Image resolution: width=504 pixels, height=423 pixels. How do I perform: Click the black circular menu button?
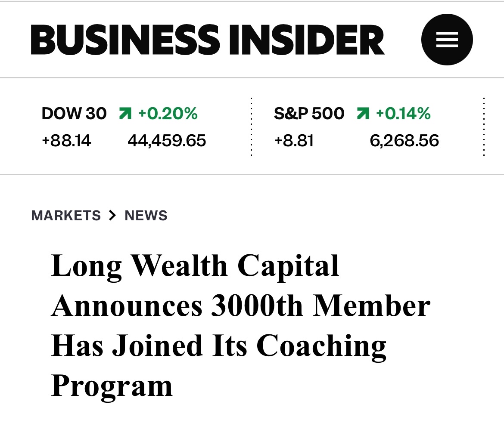(x=447, y=39)
